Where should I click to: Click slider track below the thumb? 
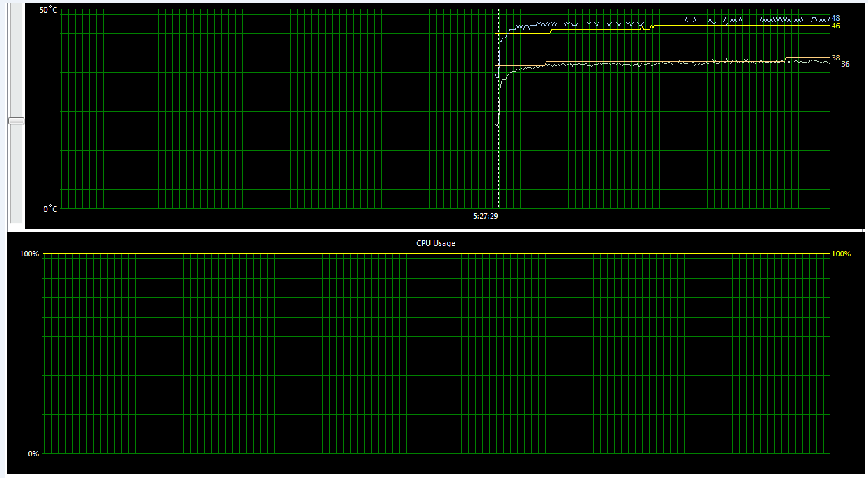(x=16, y=174)
